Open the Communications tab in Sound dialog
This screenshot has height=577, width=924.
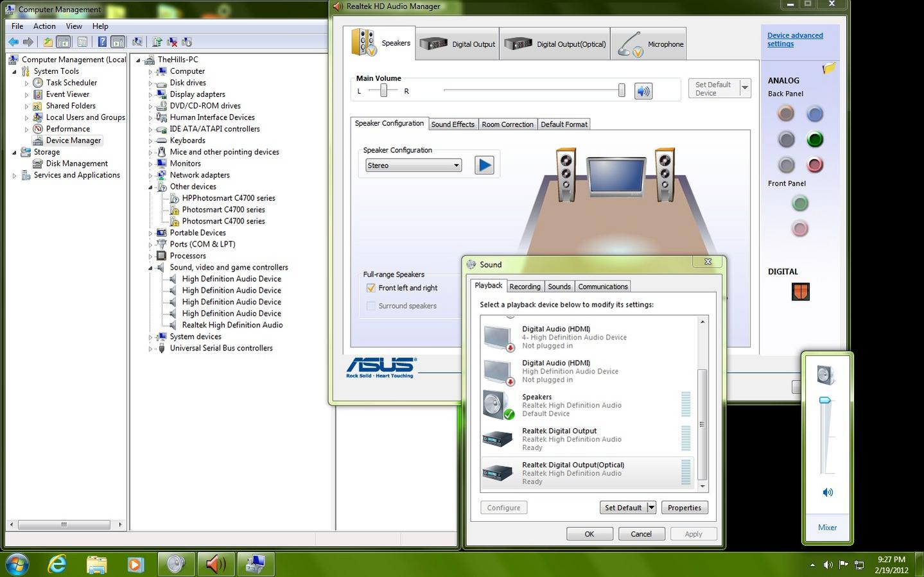(x=602, y=286)
